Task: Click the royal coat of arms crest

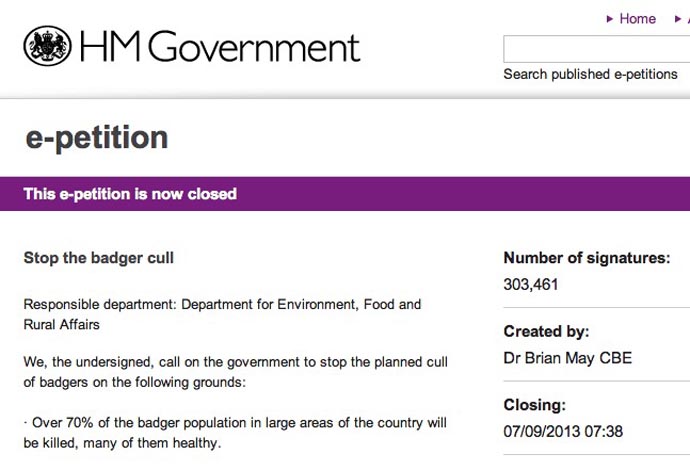Action: click(46, 46)
